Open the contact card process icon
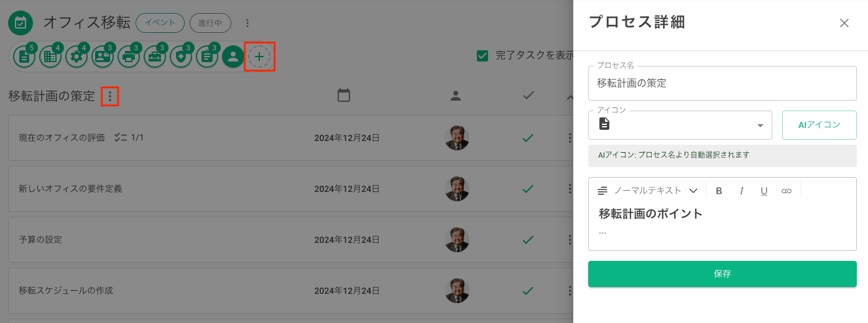Screen dimensions: 868x323 [x=103, y=57]
